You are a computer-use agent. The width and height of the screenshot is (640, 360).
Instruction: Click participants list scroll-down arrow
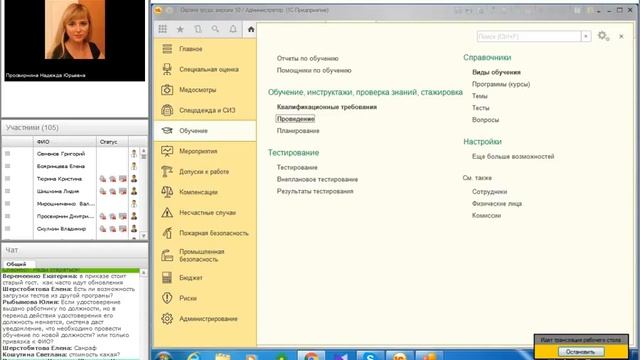[144, 236]
